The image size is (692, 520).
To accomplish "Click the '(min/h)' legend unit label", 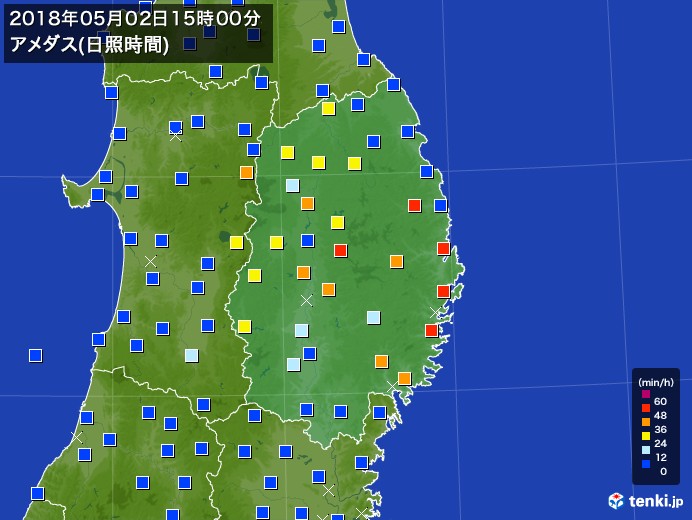I will point(656,382).
